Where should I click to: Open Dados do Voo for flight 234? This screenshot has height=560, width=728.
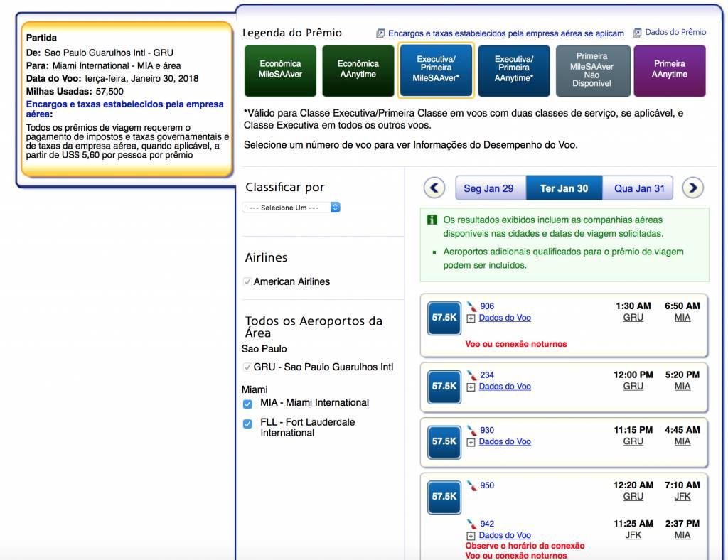505,387
